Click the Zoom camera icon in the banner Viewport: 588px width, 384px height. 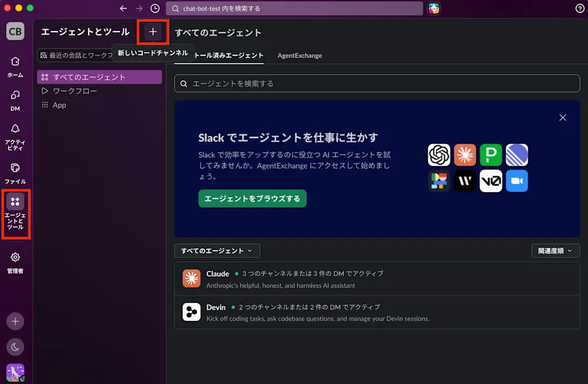point(517,181)
